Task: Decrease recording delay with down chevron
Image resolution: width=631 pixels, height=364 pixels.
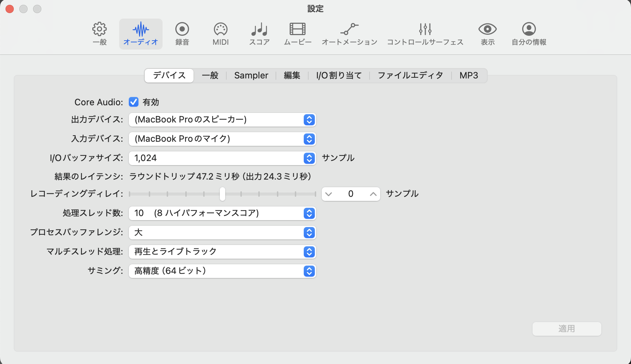Action: 329,194
